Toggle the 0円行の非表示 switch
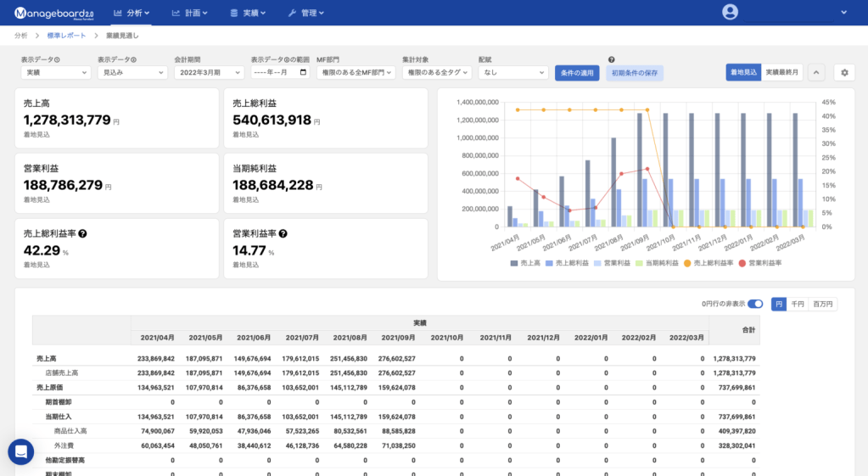 click(754, 304)
